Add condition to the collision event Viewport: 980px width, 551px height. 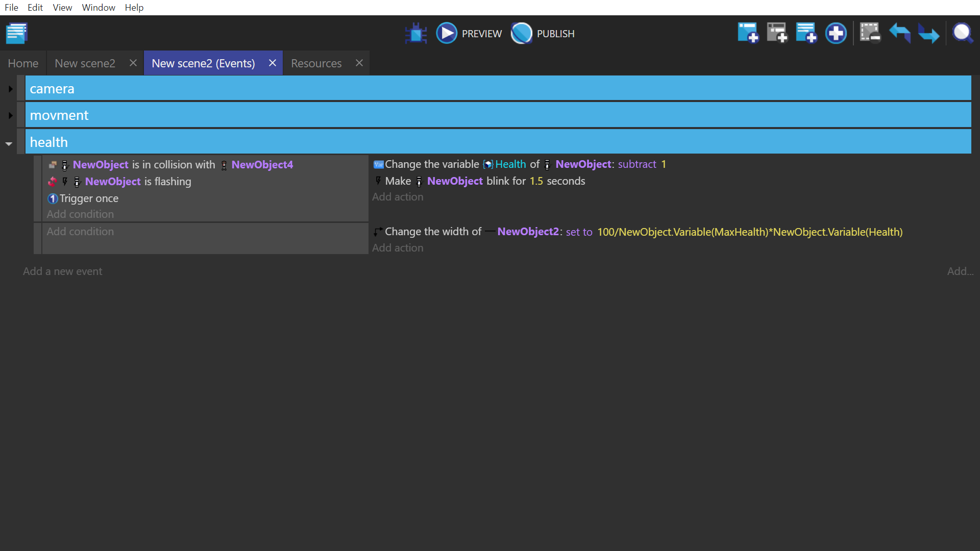point(80,214)
